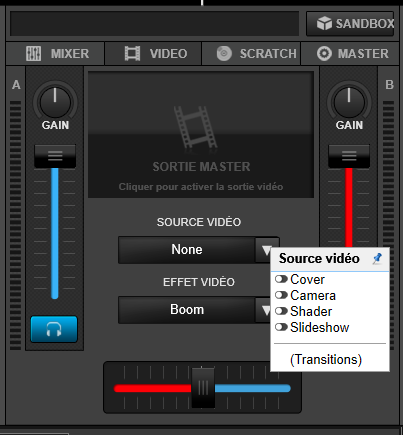The width and height of the screenshot is (403, 435).
Task: Pin the Source vidéo popup with pushpin icon
Action: (x=378, y=258)
